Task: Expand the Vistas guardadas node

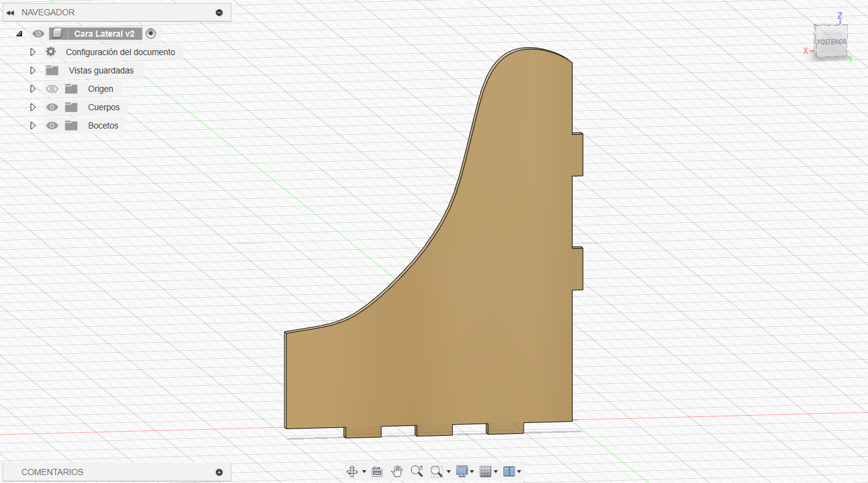Action: 33,70
